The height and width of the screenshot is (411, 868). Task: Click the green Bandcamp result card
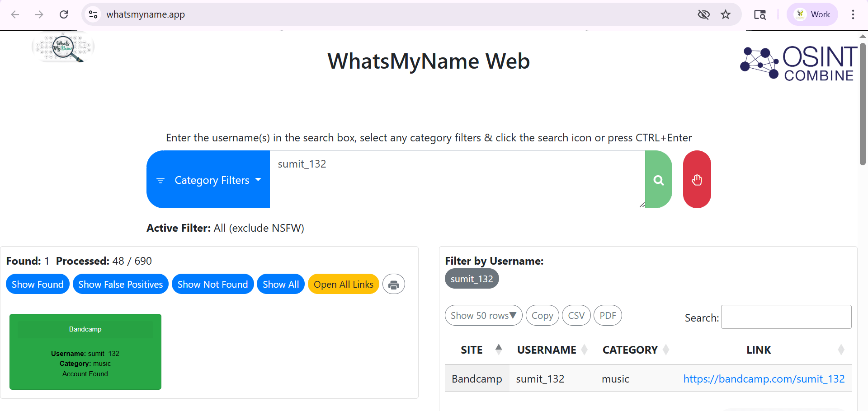coord(85,352)
